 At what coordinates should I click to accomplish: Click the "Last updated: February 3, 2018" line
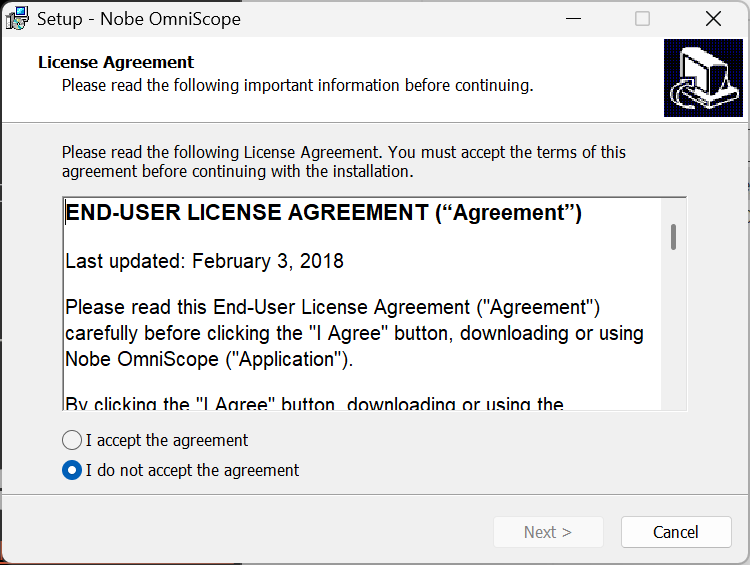[204, 261]
